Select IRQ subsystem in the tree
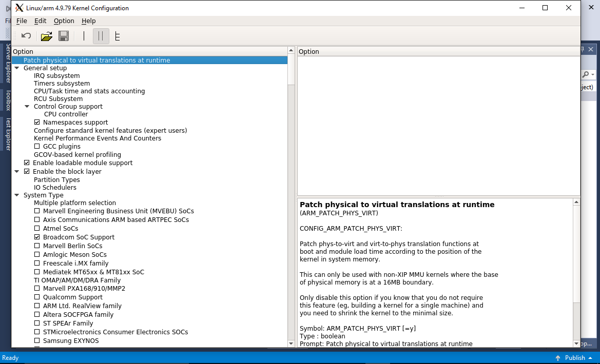This screenshot has height=364, width=600. [56, 76]
